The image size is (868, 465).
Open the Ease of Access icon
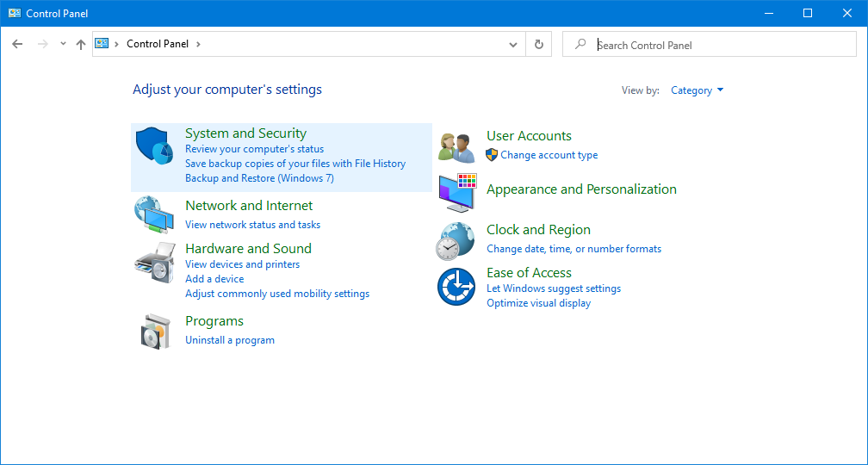click(456, 286)
